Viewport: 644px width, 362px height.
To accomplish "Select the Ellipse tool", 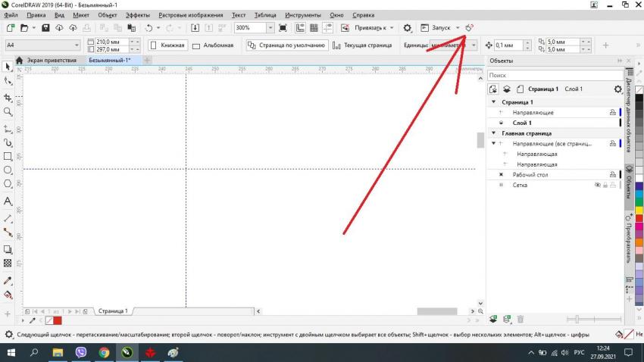I will tap(8, 170).
